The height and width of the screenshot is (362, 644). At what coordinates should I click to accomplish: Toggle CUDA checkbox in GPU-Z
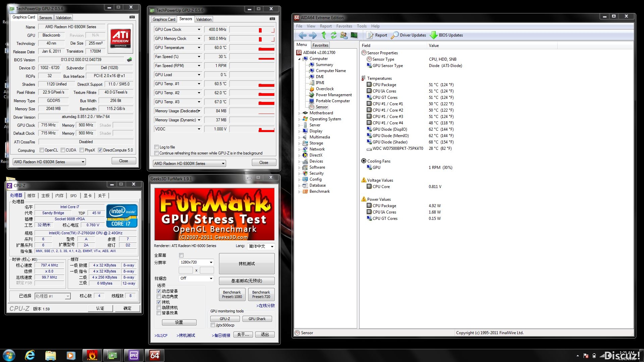click(63, 150)
